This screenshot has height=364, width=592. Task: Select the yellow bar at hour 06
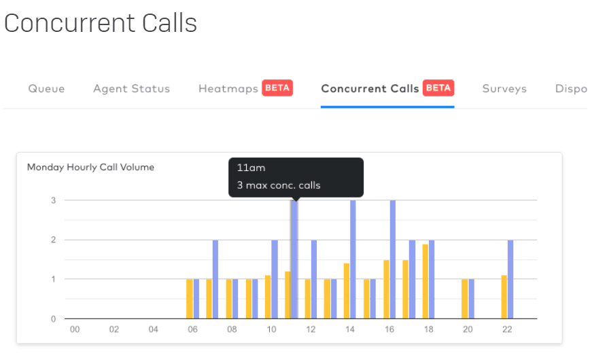click(x=190, y=299)
